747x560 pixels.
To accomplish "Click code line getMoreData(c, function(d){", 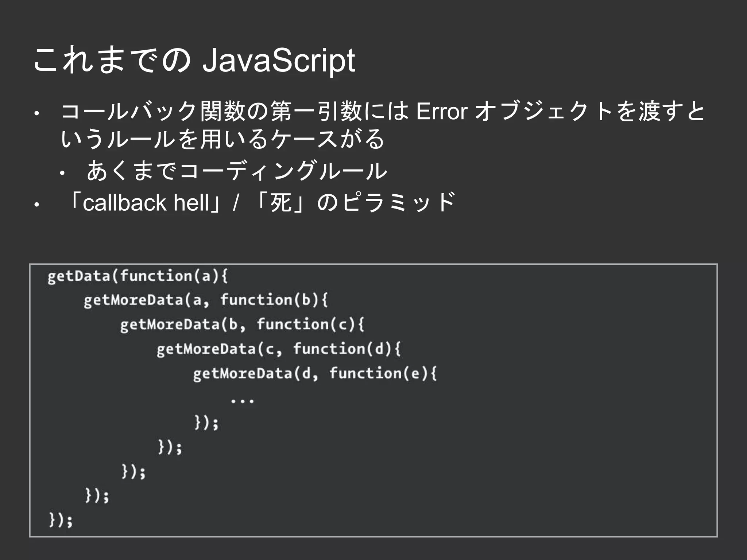I will pos(279,349).
